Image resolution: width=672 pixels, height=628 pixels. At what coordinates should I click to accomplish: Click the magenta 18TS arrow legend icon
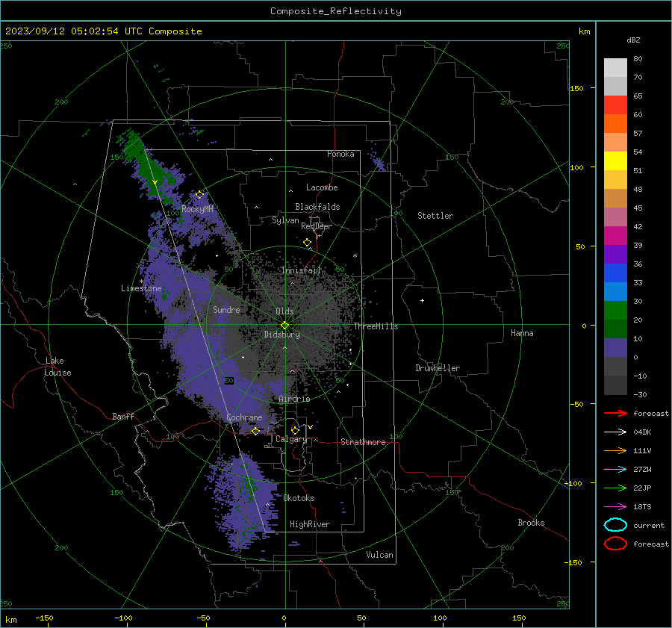coord(615,507)
